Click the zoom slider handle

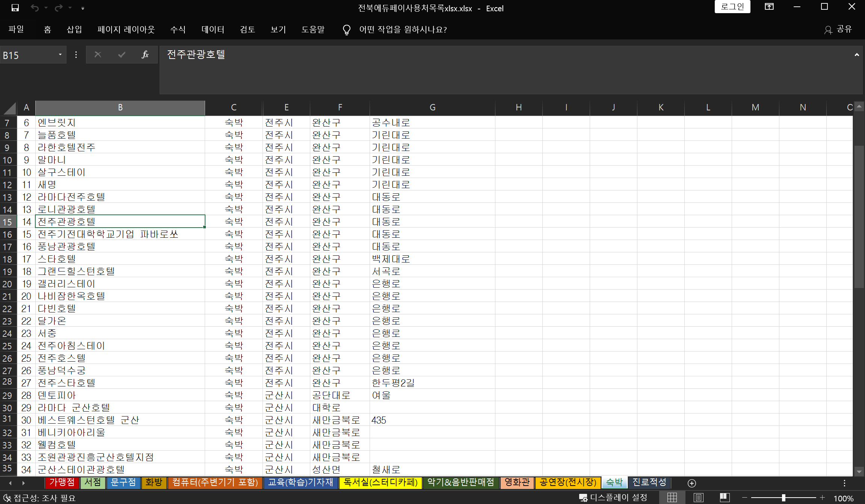click(783, 498)
